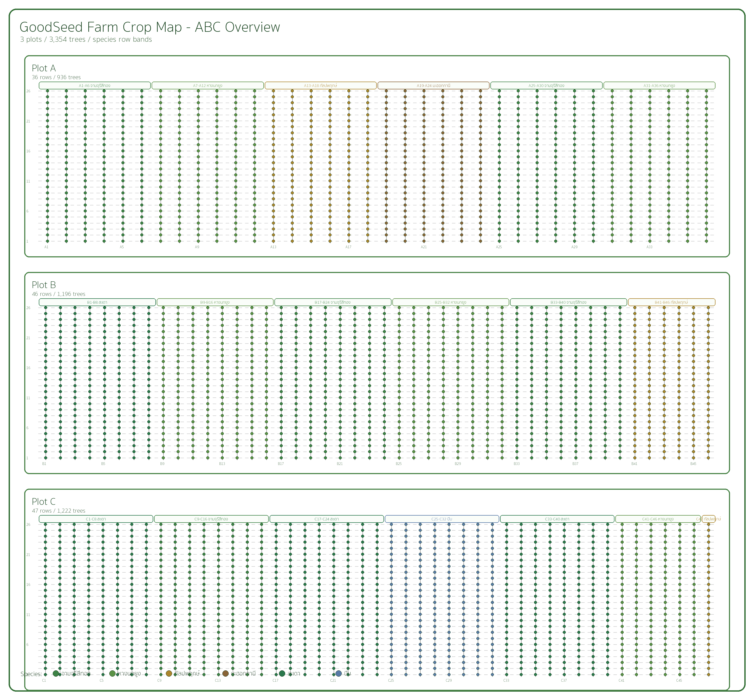754x700 pixels.
Task: Click the มะฮอกกานี legend color swatch
Action: click(x=225, y=673)
